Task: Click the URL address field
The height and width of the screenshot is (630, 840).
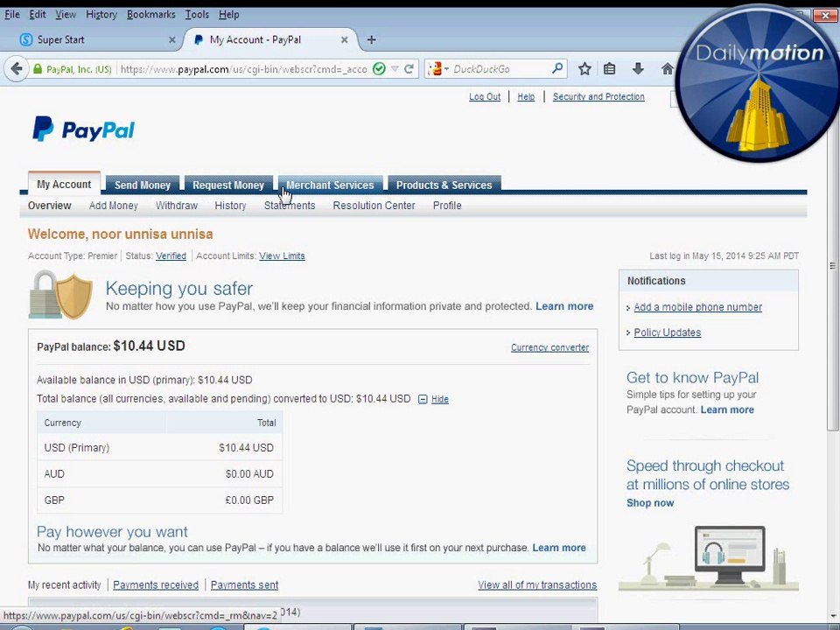Action: pos(244,69)
